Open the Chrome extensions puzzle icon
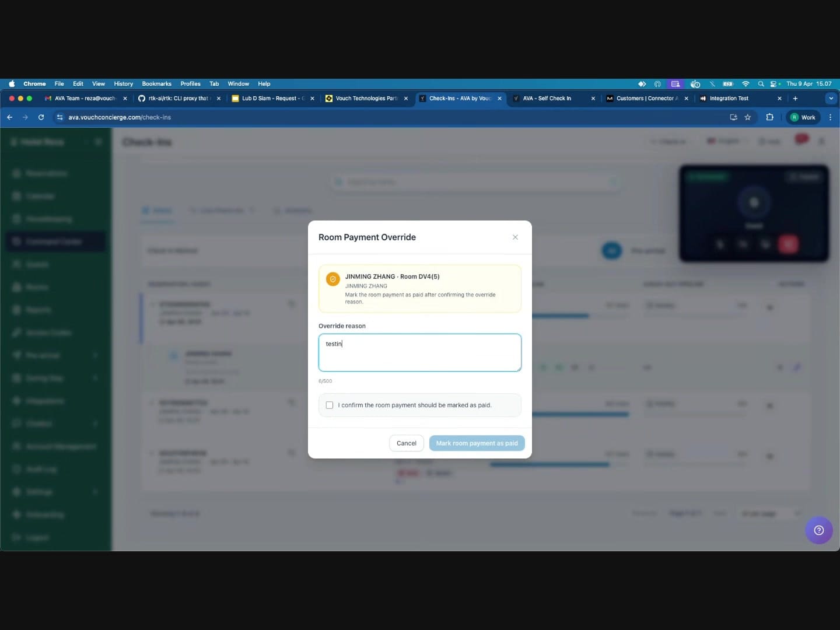Screen dimensions: 840x630 pyautogui.click(x=769, y=117)
